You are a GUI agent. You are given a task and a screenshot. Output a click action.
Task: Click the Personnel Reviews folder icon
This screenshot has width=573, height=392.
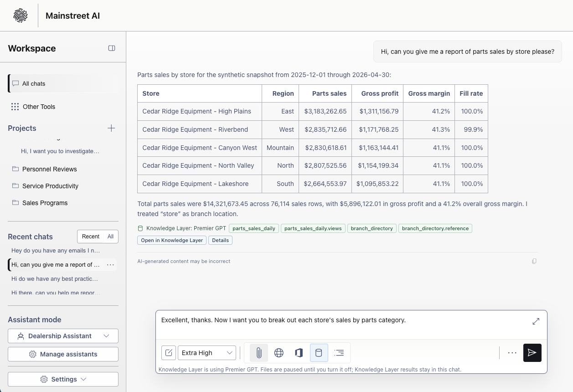(x=15, y=169)
